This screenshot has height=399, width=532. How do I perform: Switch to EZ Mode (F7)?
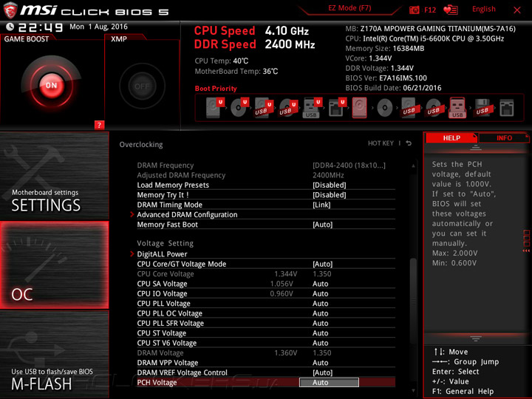349,8
